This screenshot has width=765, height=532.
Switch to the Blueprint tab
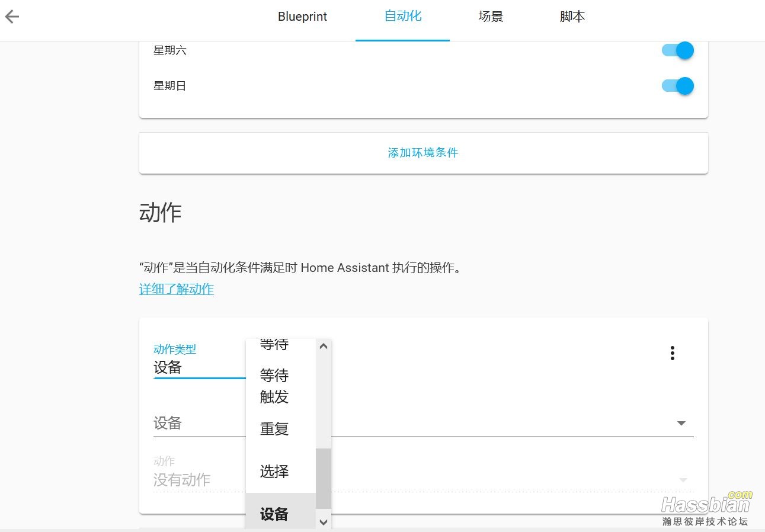[x=302, y=17]
